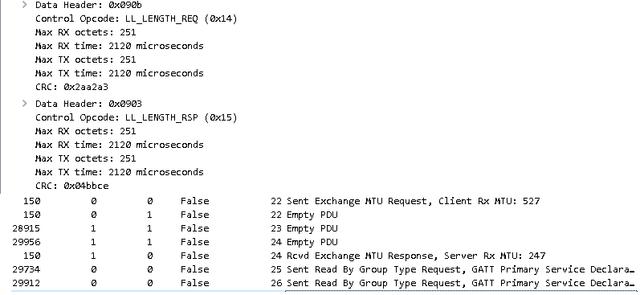
Task: Expand the Data Header 0x090b node
Action: [x=25, y=5]
